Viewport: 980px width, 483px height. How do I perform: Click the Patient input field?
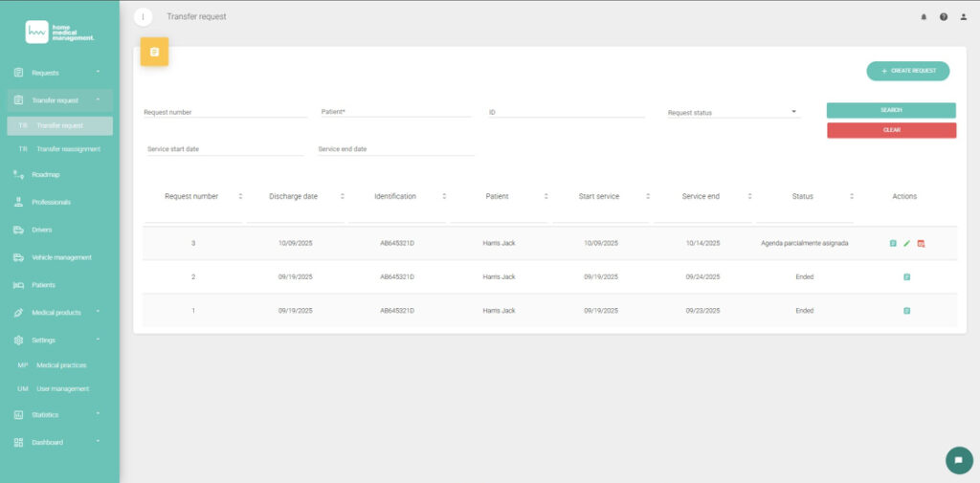(x=396, y=112)
